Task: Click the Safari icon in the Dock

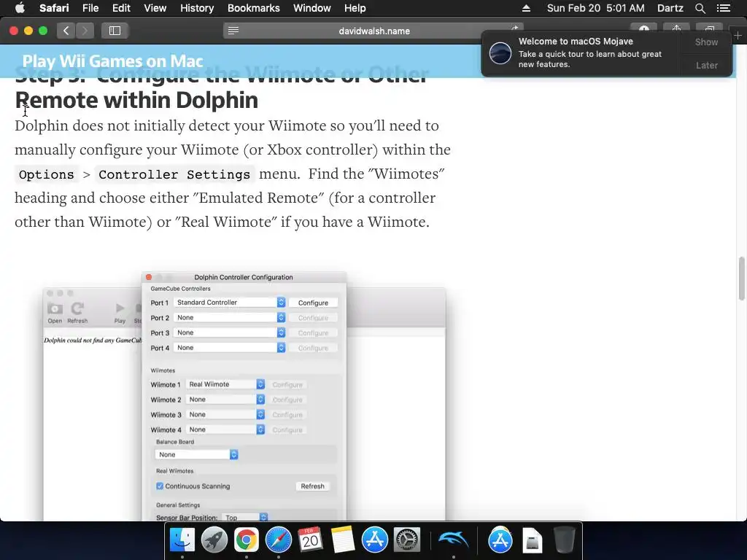Action: click(x=278, y=540)
